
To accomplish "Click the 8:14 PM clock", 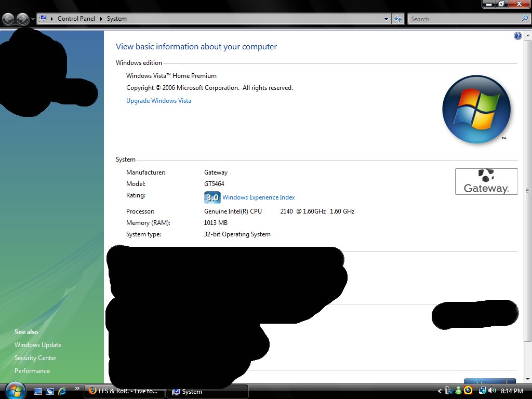I will (x=512, y=391).
